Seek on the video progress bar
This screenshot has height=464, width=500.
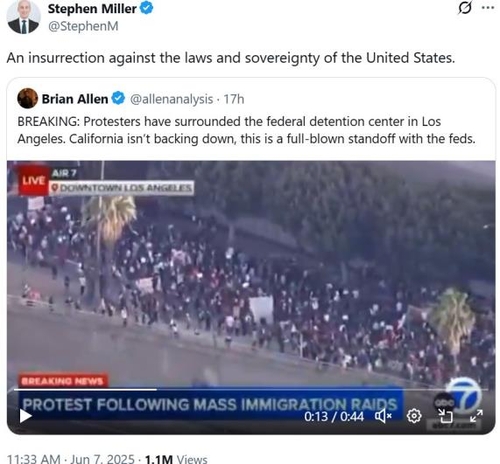(x=251, y=389)
